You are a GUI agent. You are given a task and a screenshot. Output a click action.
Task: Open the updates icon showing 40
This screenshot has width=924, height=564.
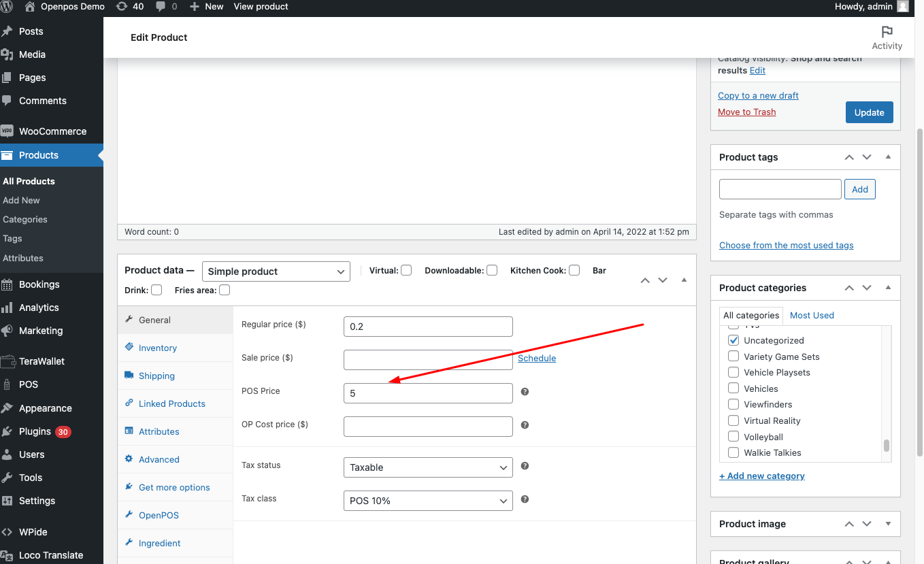(121, 7)
